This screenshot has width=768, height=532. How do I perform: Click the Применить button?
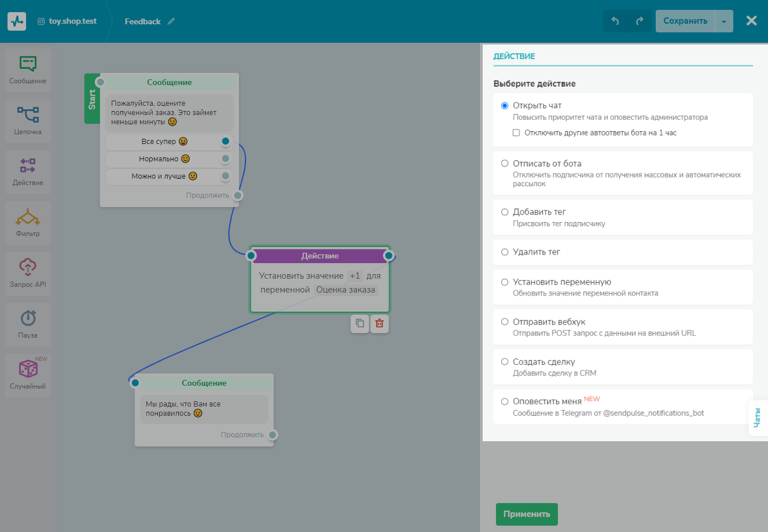click(x=526, y=514)
